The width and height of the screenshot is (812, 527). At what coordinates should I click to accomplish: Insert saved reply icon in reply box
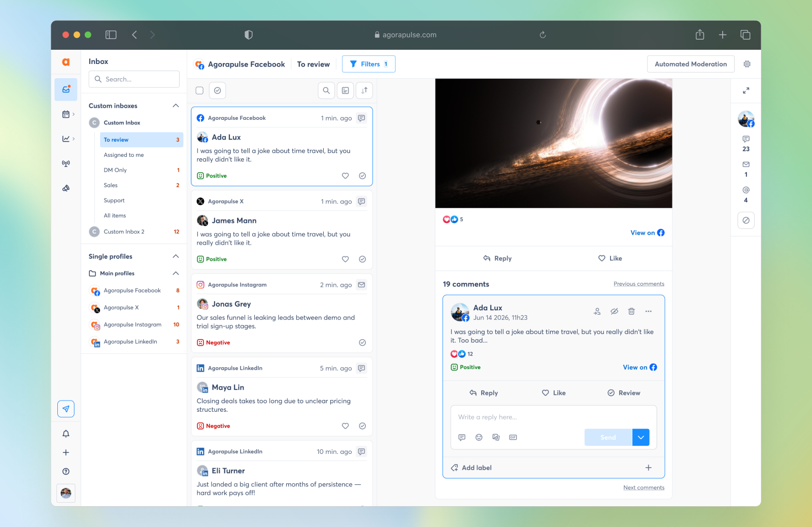coord(462,437)
